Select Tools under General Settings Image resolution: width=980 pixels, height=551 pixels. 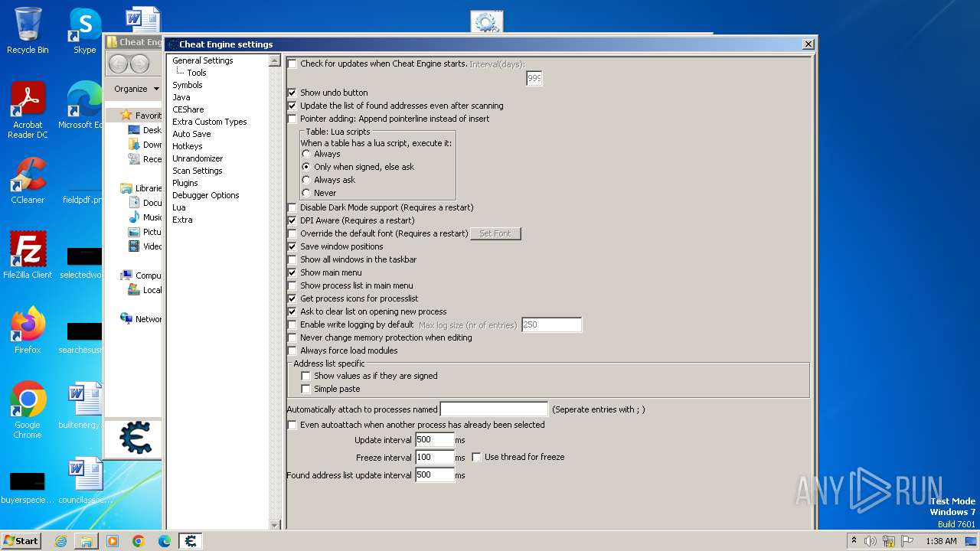point(197,73)
